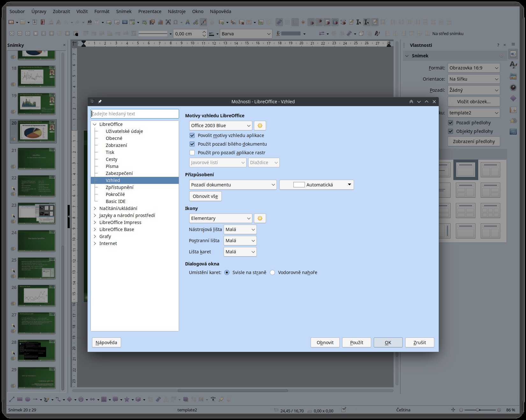Image resolution: width=526 pixels, height=420 pixels.
Task: Click the pin icon in dialog title bar
Action: 100,102
